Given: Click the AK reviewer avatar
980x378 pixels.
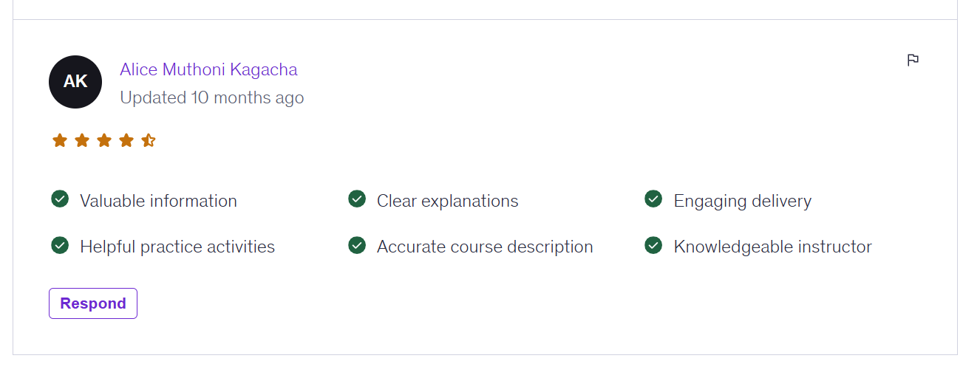Looking at the screenshot, I should click(x=75, y=82).
